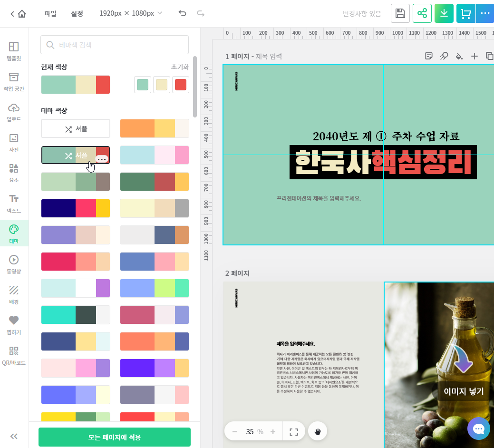The width and height of the screenshot is (494, 448).
Task: Apply the teal, dark green and white palette
Action: pos(76,315)
